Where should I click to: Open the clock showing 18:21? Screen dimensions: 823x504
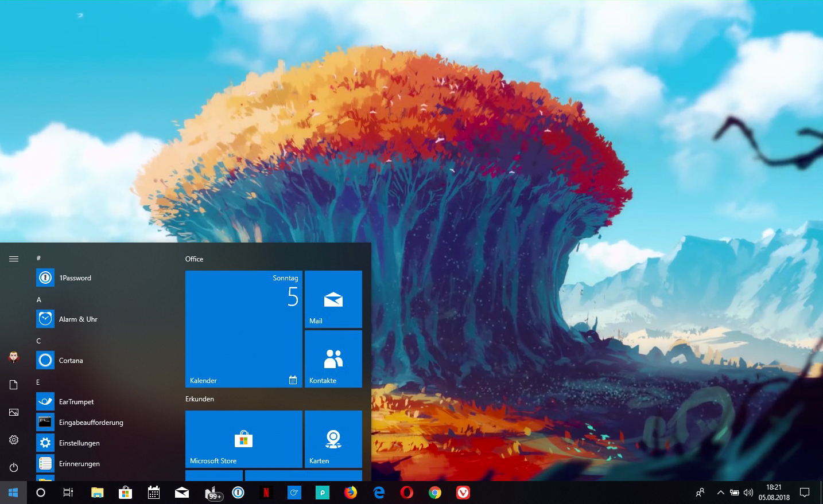click(x=774, y=493)
